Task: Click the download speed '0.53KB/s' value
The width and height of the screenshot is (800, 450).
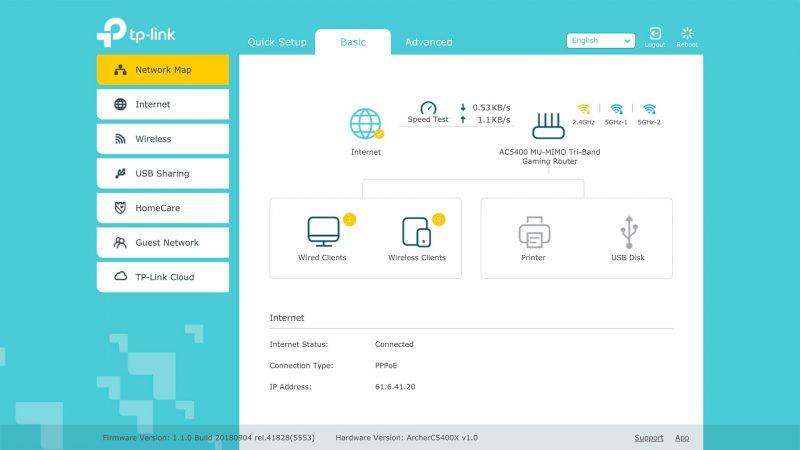Action: tap(491, 108)
